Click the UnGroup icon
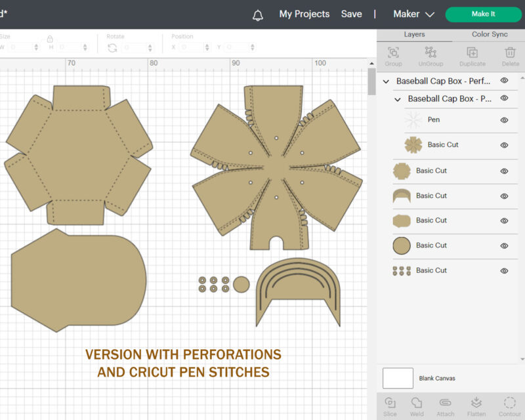The image size is (525, 420). point(430,53)
